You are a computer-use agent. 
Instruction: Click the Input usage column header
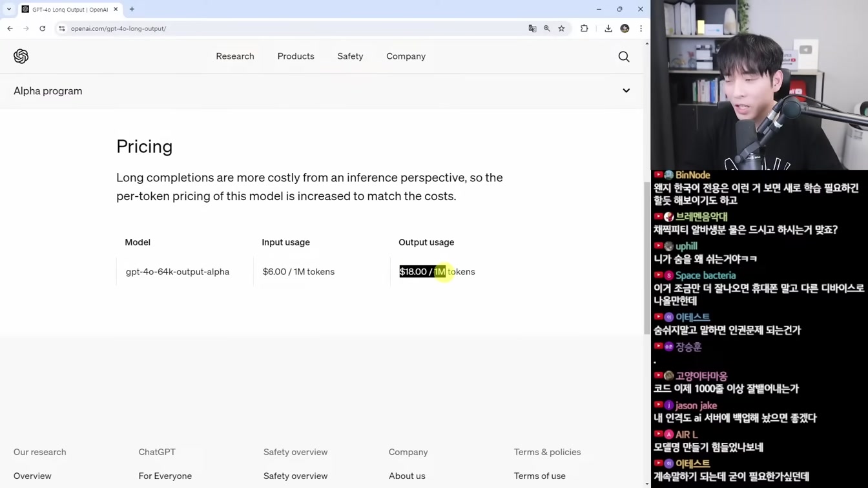[285, 242]
